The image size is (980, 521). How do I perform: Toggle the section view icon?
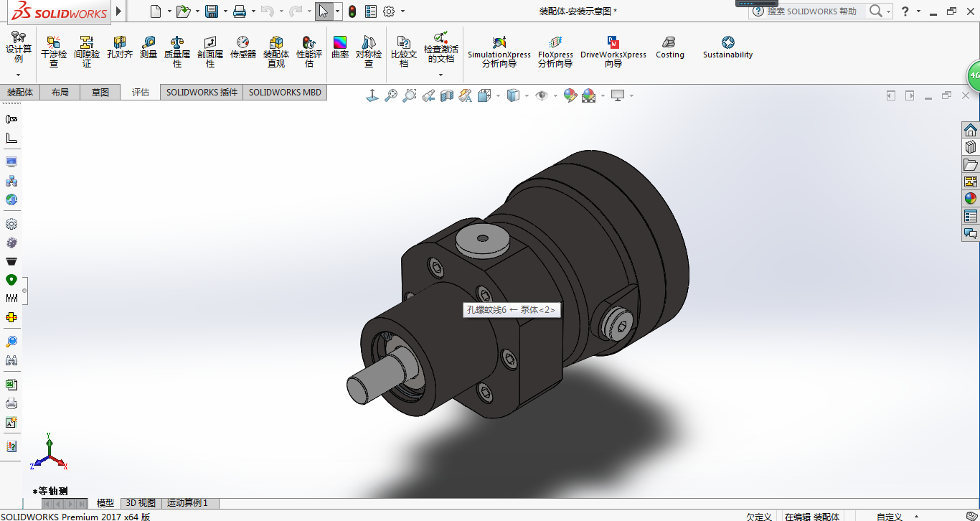[x=447, y=95]
